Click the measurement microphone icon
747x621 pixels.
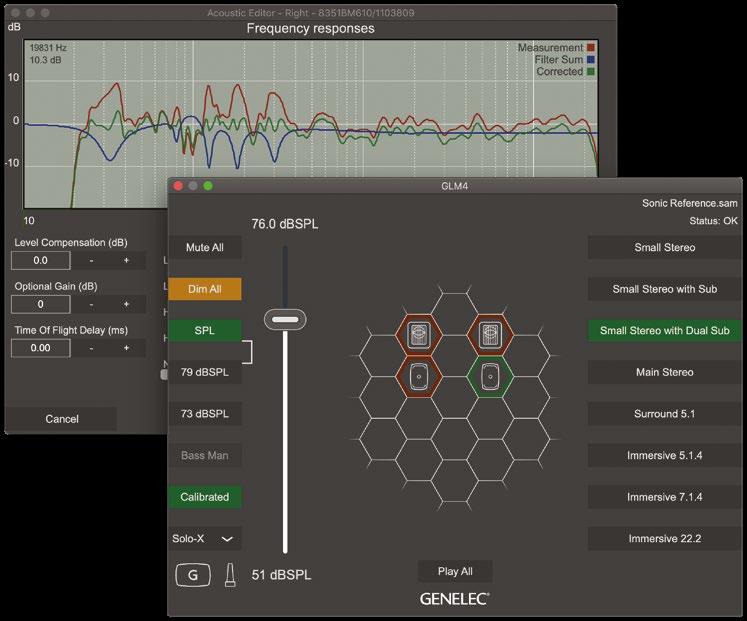click(x=230, y=575)
